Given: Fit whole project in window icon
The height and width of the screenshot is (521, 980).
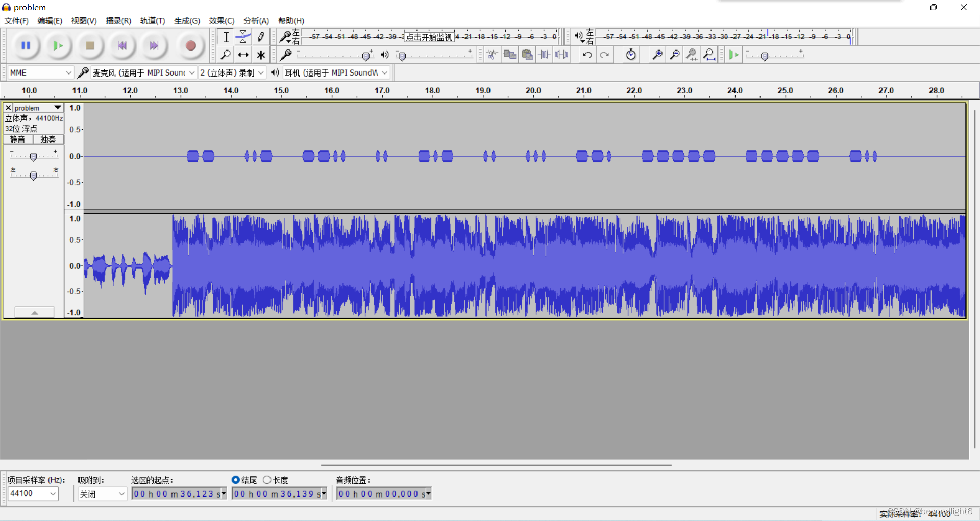Looking at the screenshot, I should click(x=709, y=55).
